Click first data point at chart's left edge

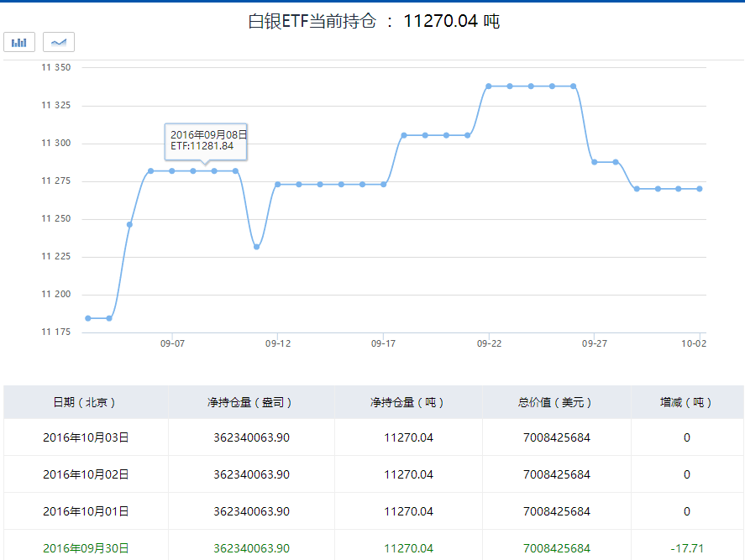[x=88, y=318]
